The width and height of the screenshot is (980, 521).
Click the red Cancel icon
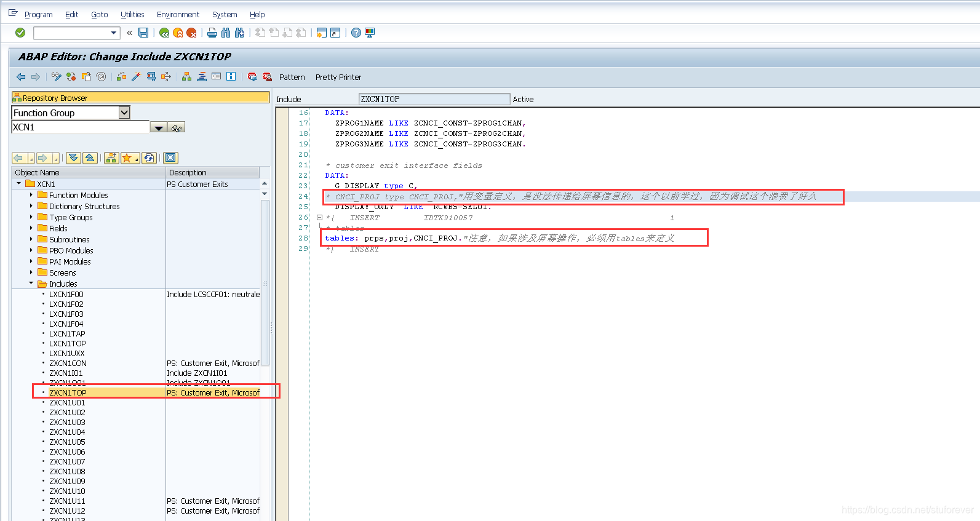191,33
